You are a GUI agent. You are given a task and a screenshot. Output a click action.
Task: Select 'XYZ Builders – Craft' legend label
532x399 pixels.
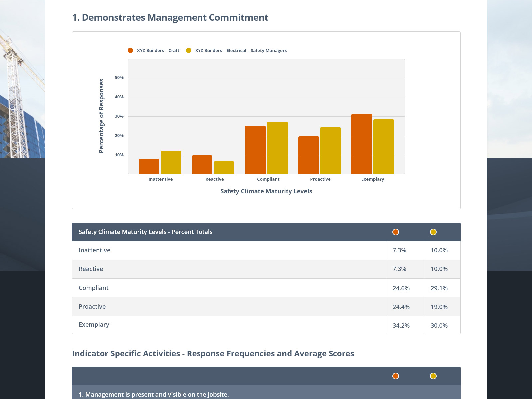pyautogui.click(x=158, y=51)
